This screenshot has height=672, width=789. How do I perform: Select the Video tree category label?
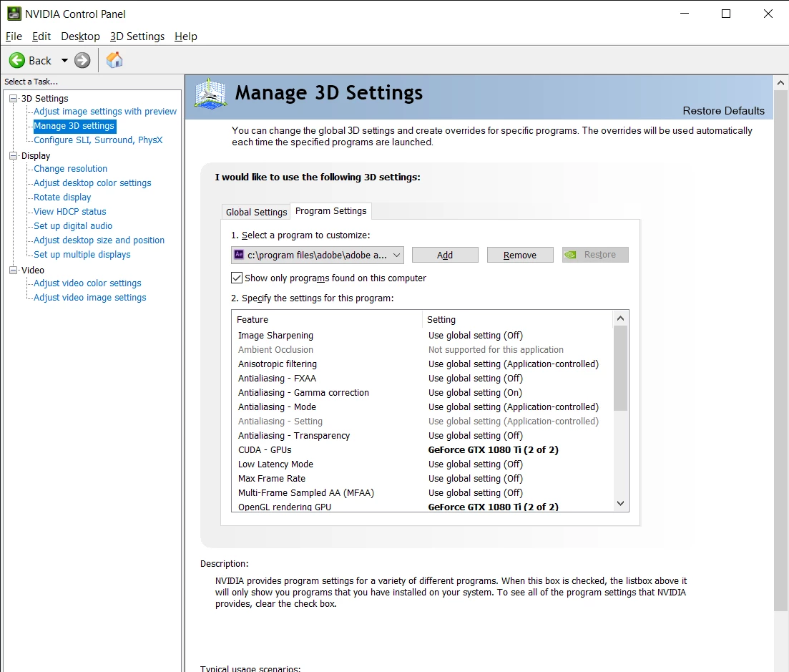click(33, 271)
